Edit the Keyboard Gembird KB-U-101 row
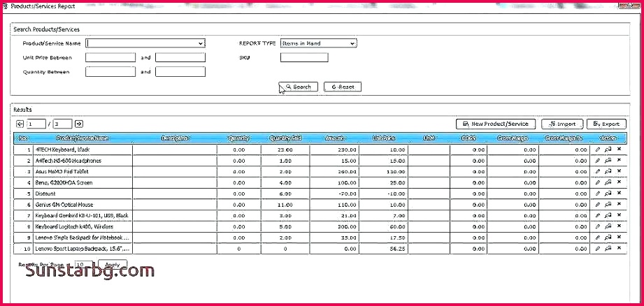Viewport: 644px width, 306px height. pos(598,216)
